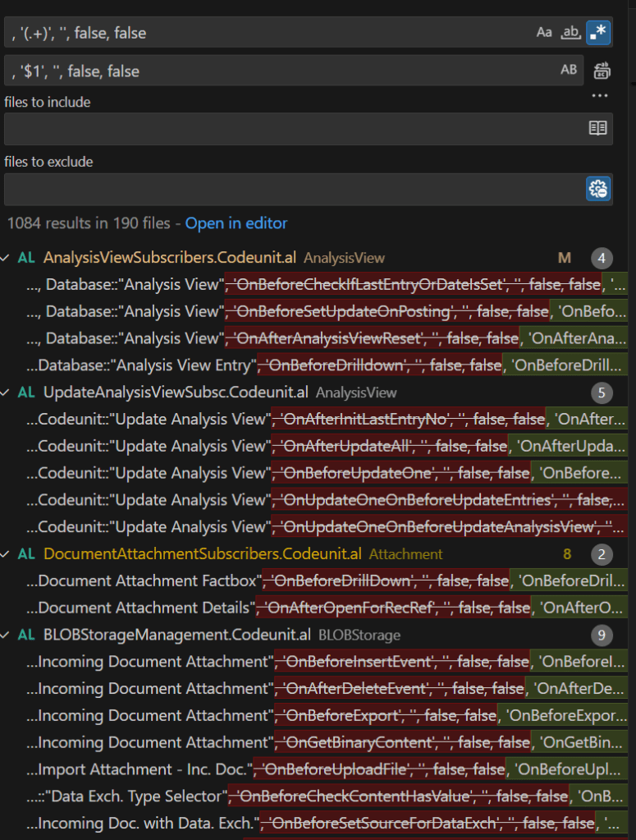Viewport: 636px width, 840px height.
Task: Toggle Match Whole Word option
Action: click(570, 33)
